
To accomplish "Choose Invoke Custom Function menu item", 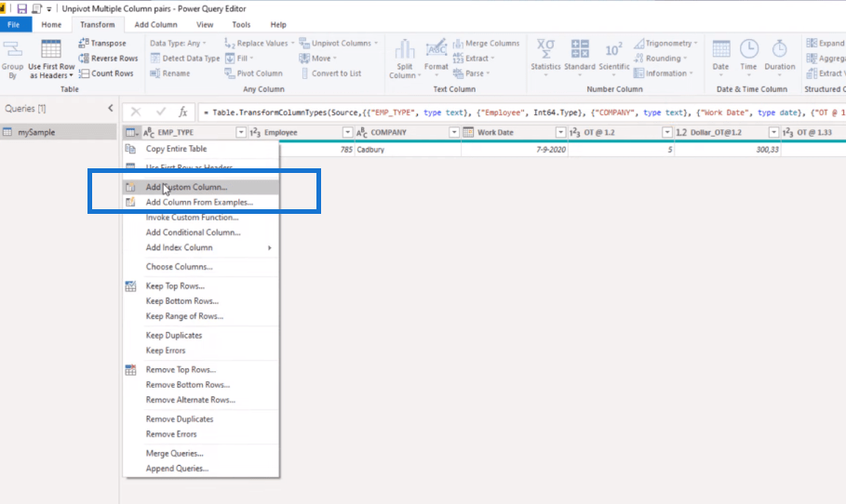I will click(201, 218).
